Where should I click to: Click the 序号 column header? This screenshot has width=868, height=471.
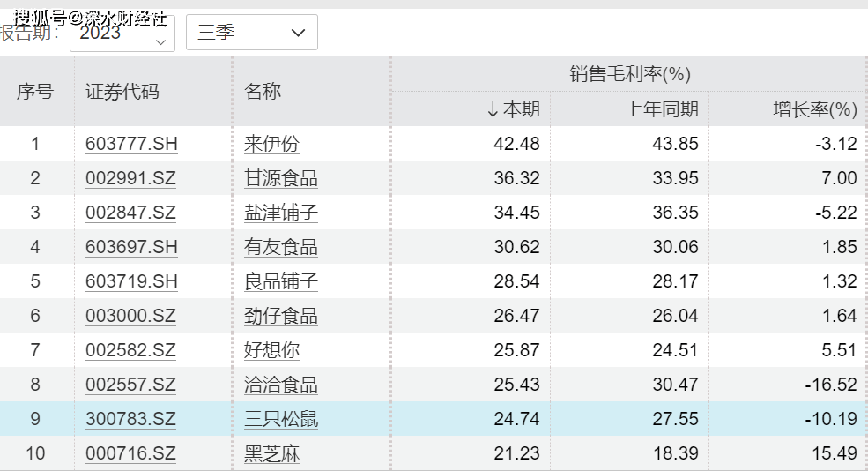pos(35,92)
